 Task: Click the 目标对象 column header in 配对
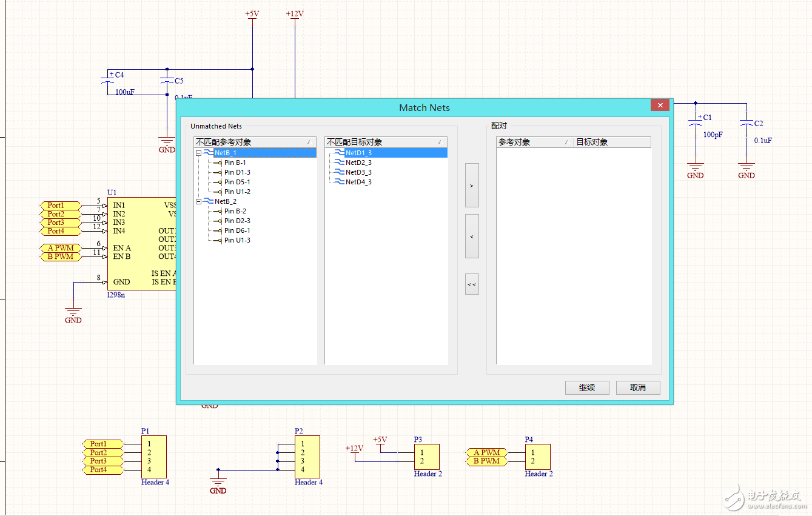[611, 142]
